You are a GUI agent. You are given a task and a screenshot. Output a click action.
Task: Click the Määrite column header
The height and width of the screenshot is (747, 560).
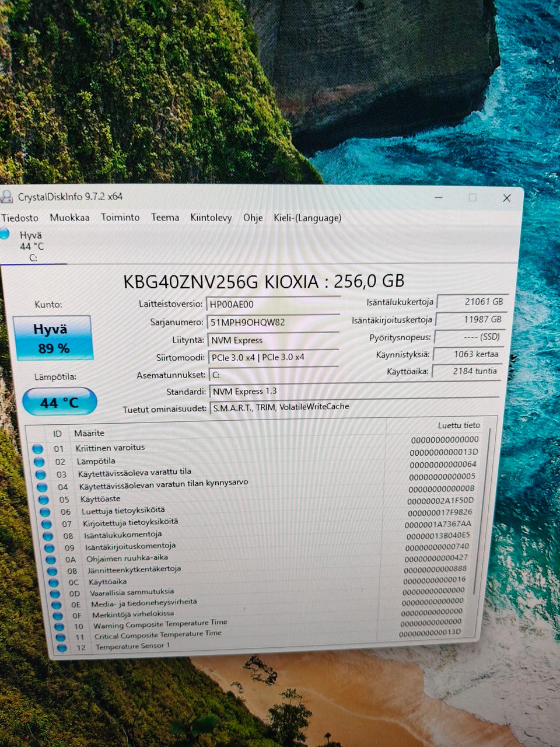(89, 433)
